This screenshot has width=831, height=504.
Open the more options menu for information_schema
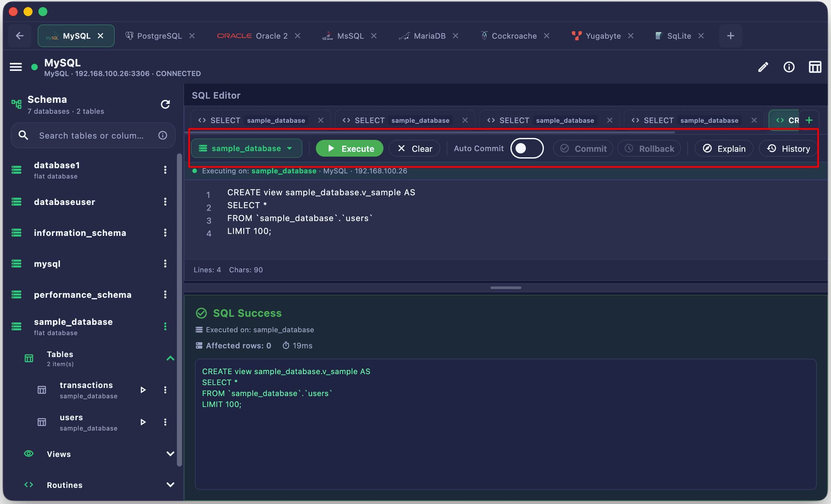point(165,233)
